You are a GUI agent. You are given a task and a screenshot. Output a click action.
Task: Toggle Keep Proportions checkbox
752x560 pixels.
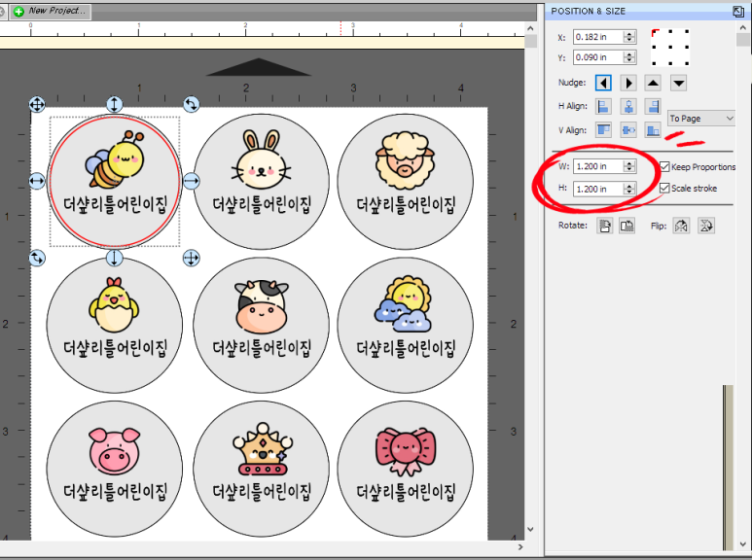[x=664, y=166]
